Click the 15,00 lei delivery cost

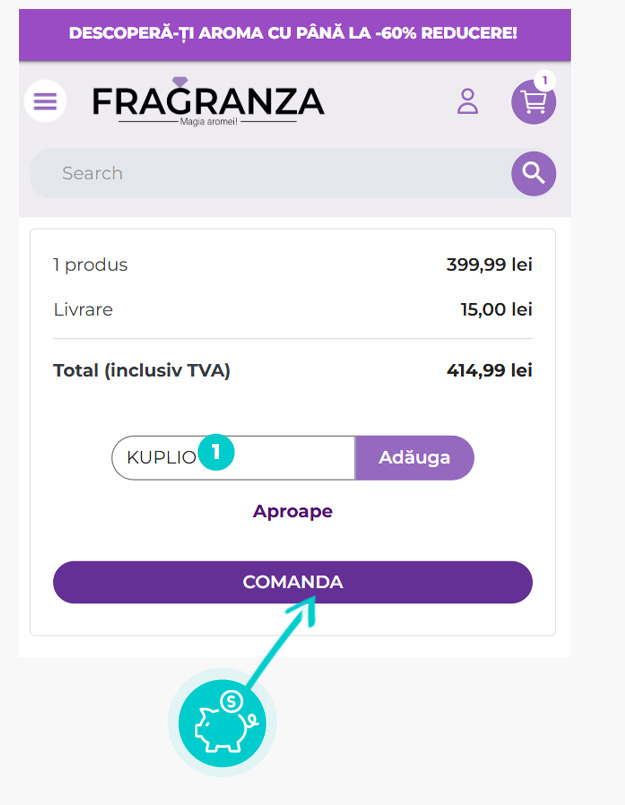pos(496,310)
